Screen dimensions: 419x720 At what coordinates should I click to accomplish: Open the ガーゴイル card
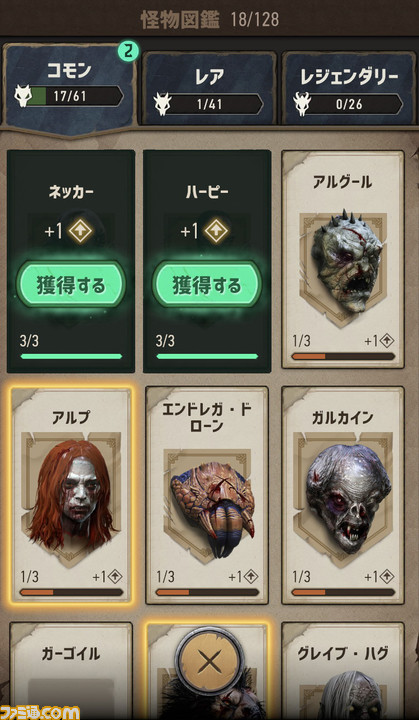tap(71, 670)
